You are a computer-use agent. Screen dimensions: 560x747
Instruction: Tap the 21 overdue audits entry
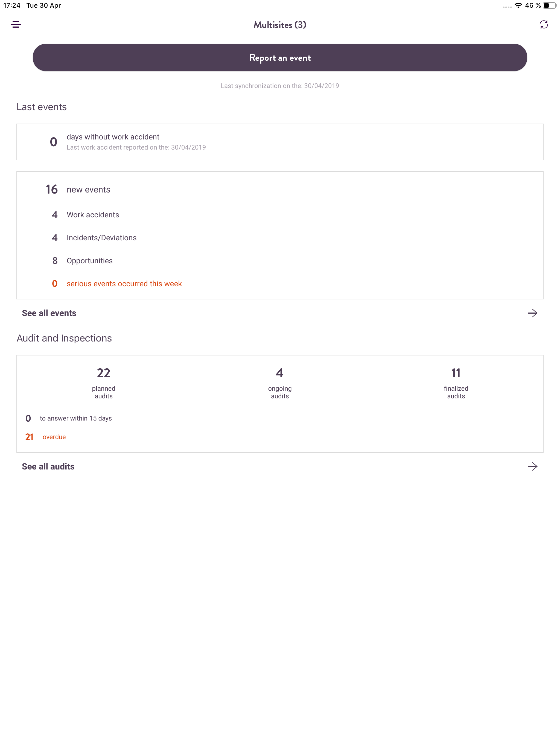click(x=46, y=437)
